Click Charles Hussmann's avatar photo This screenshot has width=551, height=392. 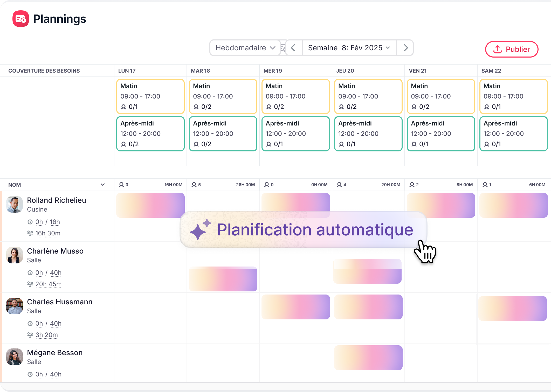pos(15,306)
